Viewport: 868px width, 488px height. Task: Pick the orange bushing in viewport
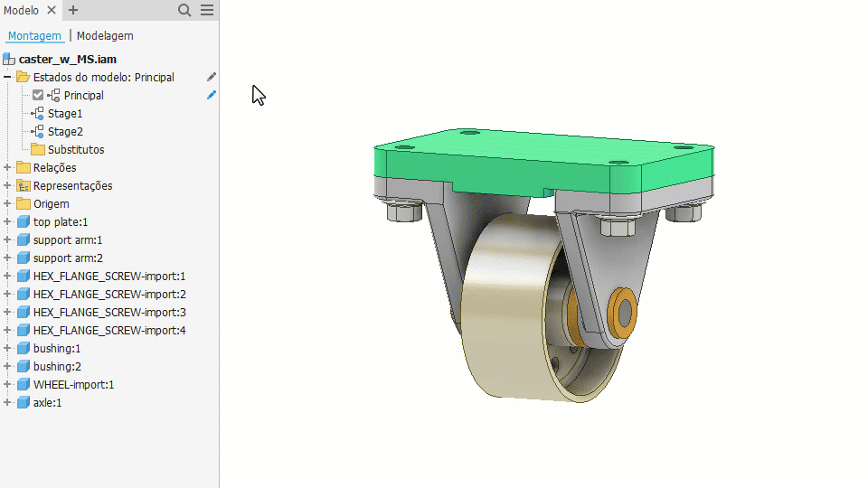622,314
